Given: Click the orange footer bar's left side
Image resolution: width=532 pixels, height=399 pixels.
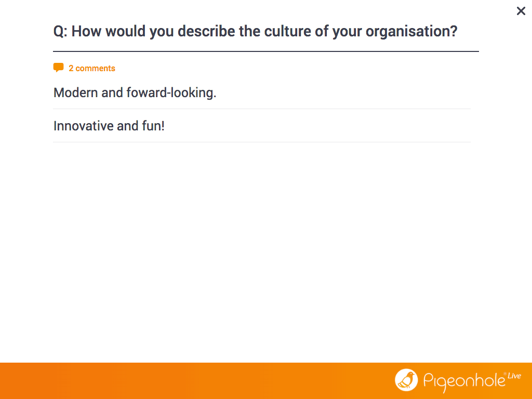Looking at the screenshot, I should [x=102, y=381].
